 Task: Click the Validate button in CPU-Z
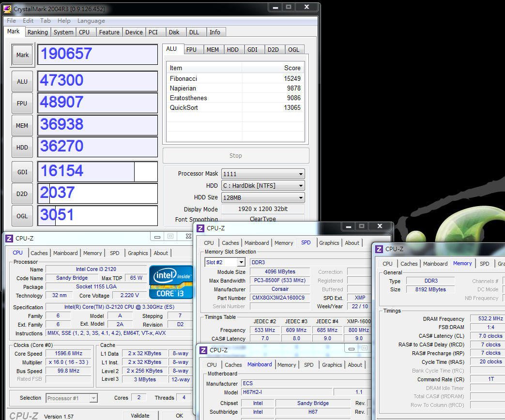click(140, 415)
